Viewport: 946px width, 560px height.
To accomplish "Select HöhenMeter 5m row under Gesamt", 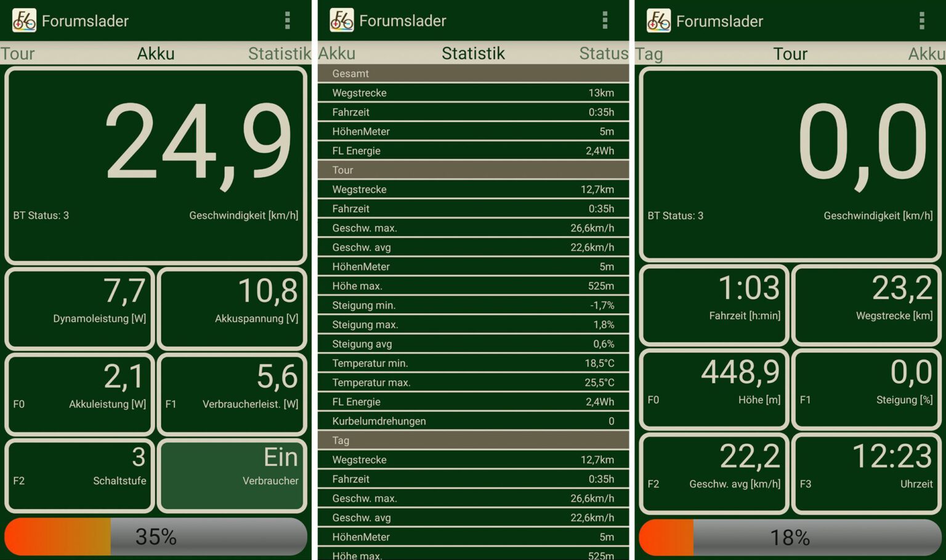I will point(473,131).
